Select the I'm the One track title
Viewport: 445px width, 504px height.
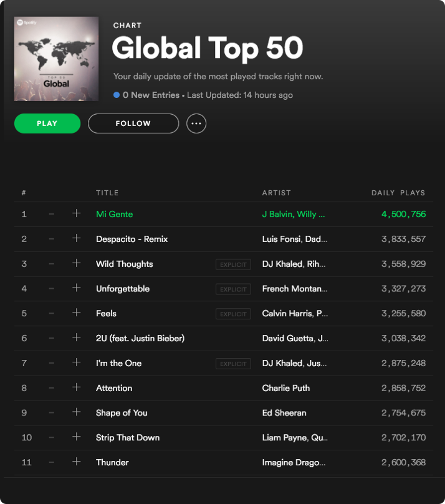(x=119, y=363)
